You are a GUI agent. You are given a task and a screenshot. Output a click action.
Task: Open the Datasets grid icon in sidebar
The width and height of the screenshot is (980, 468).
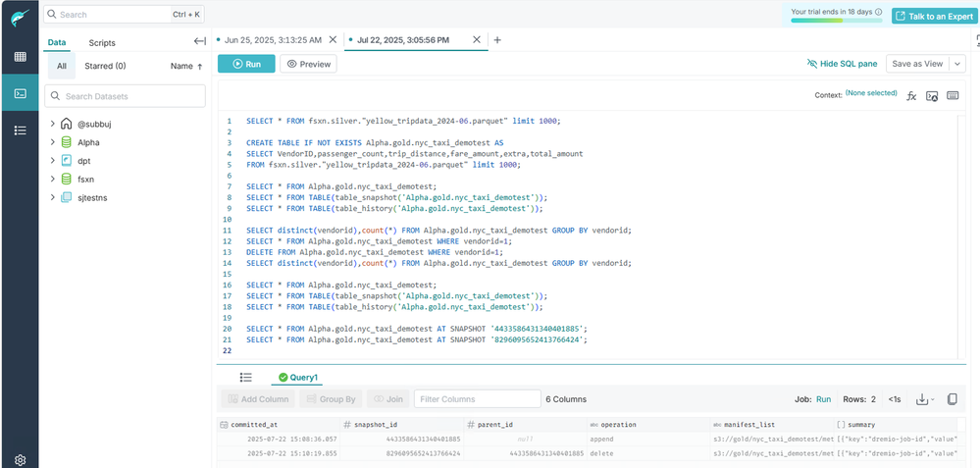point(20,57)
